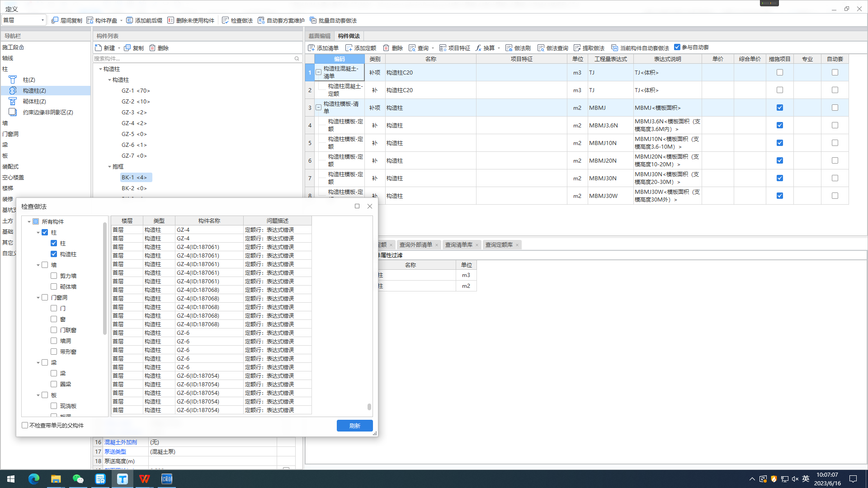The image size is (868, 488).
Task: Switch to the 截面编辑 tab
Action: [320, 36]
